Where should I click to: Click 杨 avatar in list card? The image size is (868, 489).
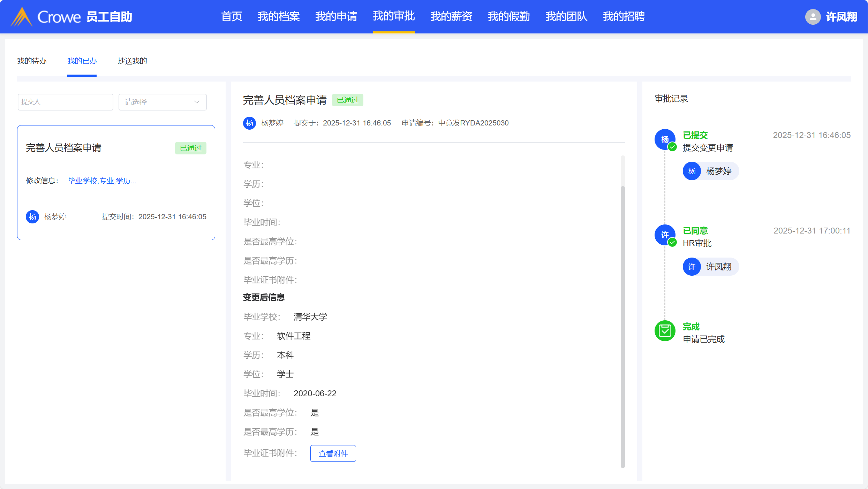tap(32, 217)
